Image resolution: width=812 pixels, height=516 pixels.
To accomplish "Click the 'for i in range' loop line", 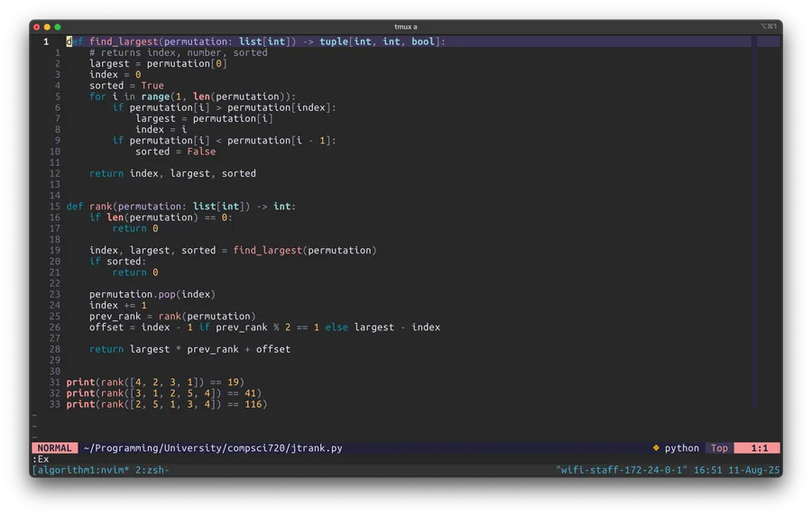I will (x=192, y=97).
